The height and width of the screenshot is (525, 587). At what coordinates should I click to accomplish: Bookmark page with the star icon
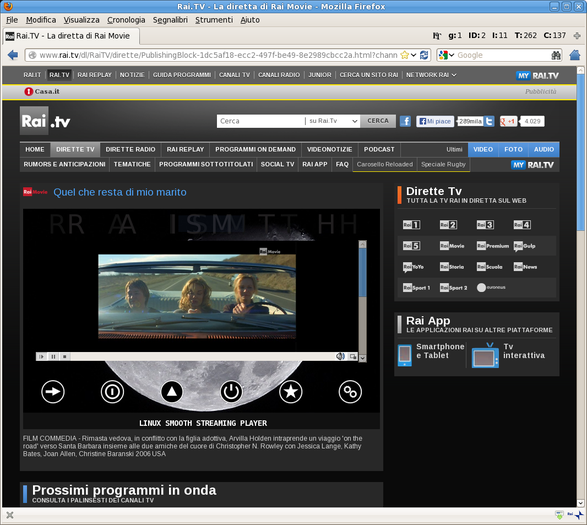(x=404, y=55)
